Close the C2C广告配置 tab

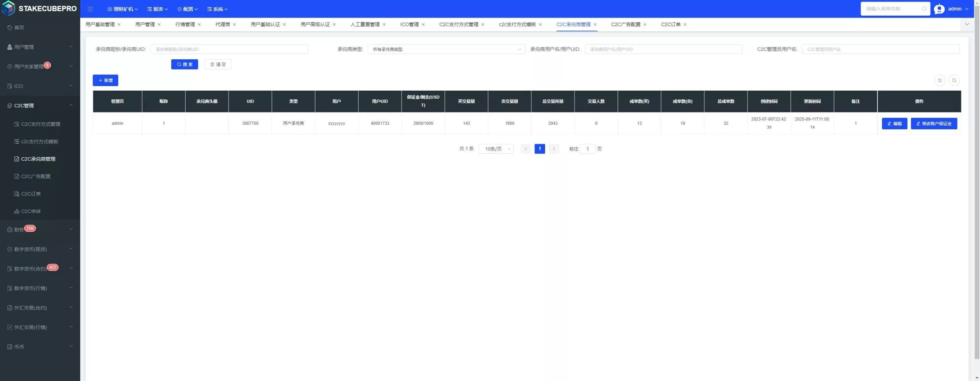[645, 24]
